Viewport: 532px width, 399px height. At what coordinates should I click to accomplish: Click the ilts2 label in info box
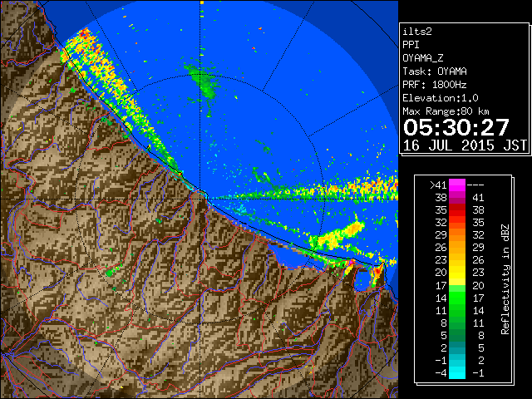pyautogui.click(x=417, y=32)
